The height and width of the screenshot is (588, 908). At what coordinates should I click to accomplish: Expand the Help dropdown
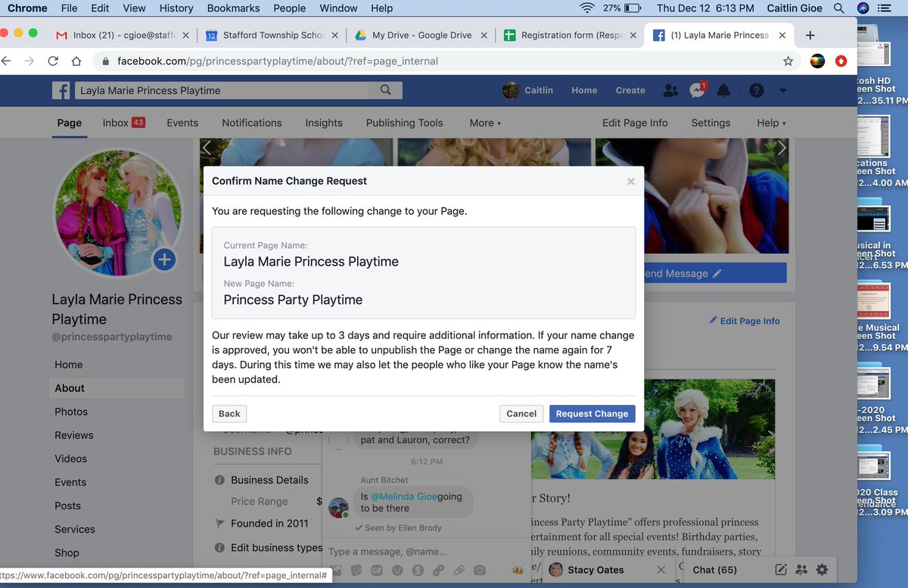click(771, 123)
